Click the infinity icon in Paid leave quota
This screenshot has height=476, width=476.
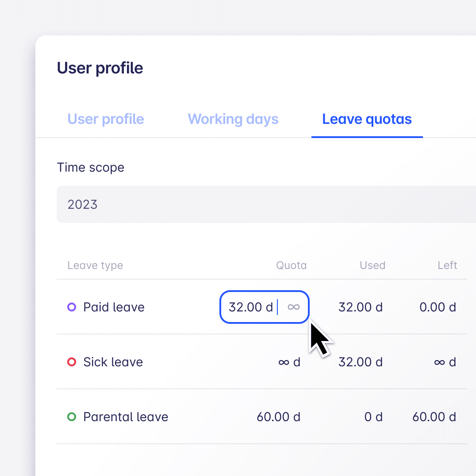pyautogui.click(x=294, y=307)
